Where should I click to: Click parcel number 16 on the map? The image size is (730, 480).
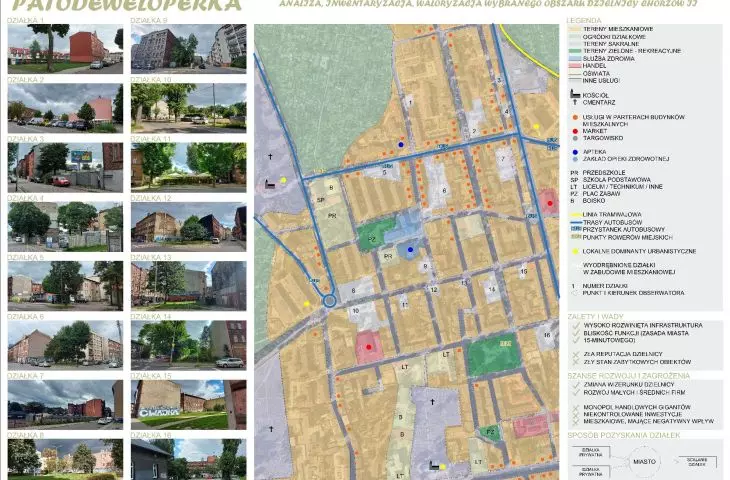[547, 335]
